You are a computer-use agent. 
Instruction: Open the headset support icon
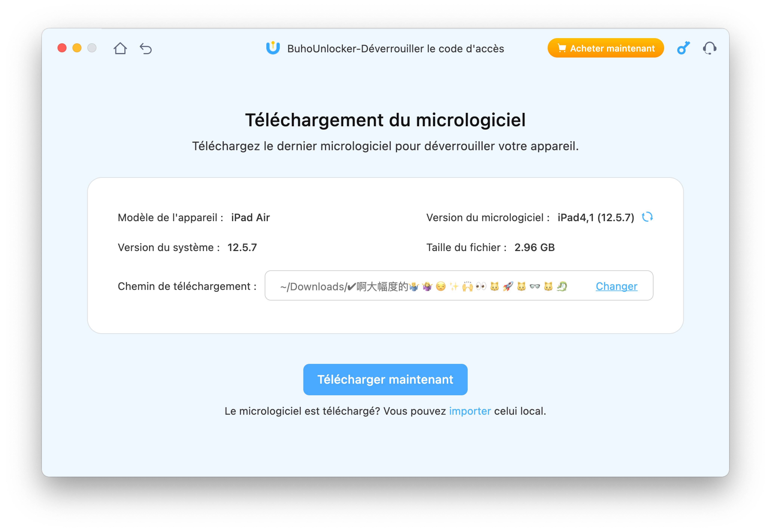click(709, 48)
